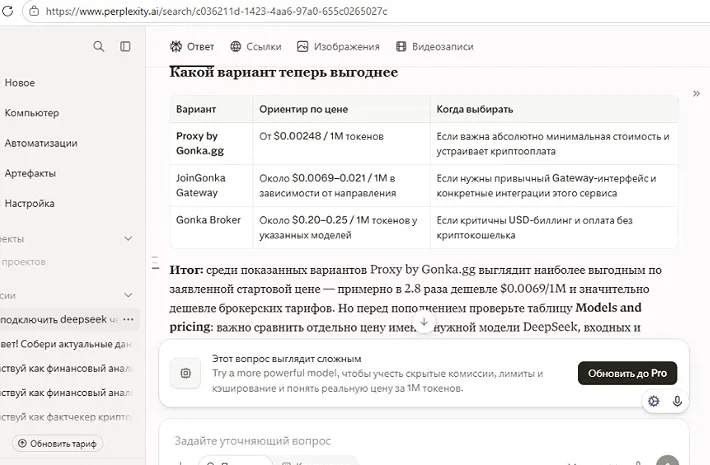The height and width of the screenshot is (465, 710).
Task: Open options dots for deepseek chat
Action: [129, 319]
